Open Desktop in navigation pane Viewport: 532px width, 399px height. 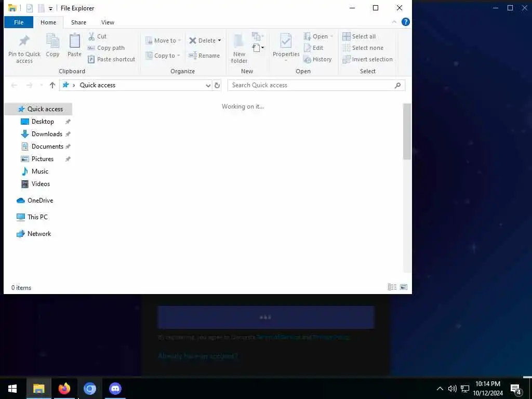coord(43,122)
